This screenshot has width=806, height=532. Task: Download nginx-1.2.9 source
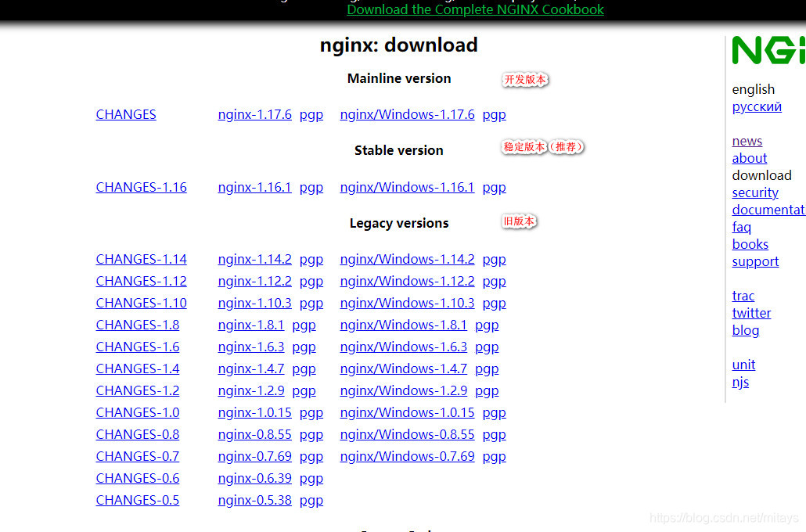click(251, 390)
